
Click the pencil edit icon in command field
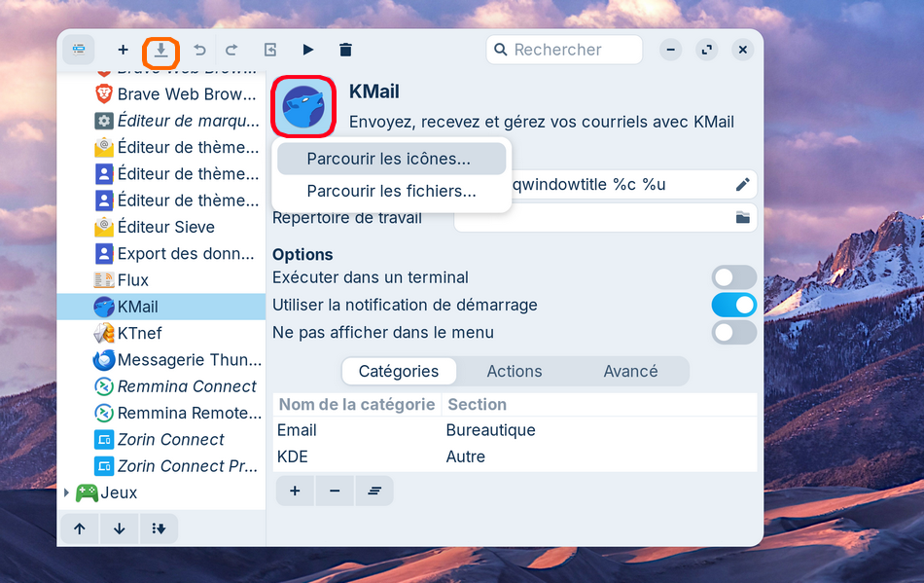pos(742,185)
